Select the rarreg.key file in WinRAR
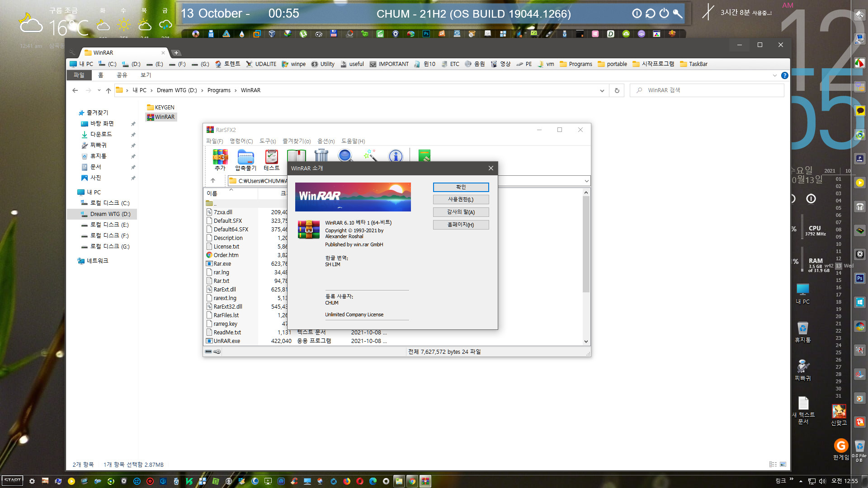868x488 pixels. tap(225, 324)
